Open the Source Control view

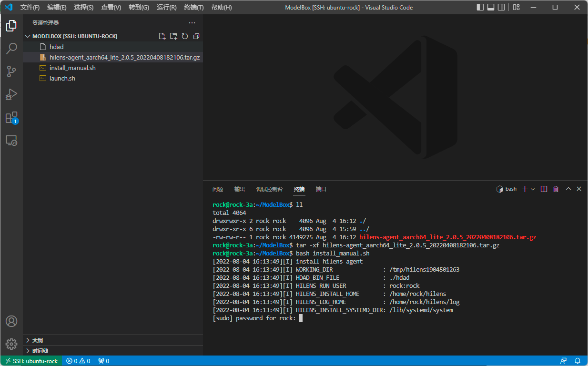(11, 71)
